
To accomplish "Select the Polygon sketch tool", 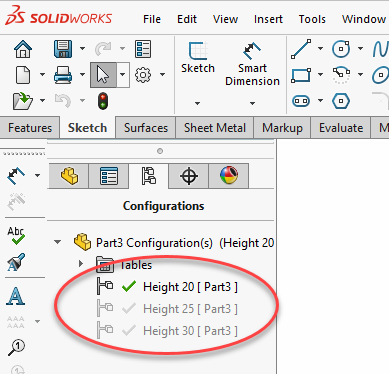I will (x=341, y=101).
